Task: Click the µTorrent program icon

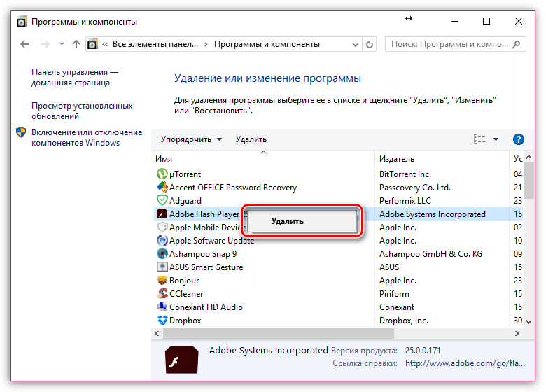Action: click(x=160, y=174)
